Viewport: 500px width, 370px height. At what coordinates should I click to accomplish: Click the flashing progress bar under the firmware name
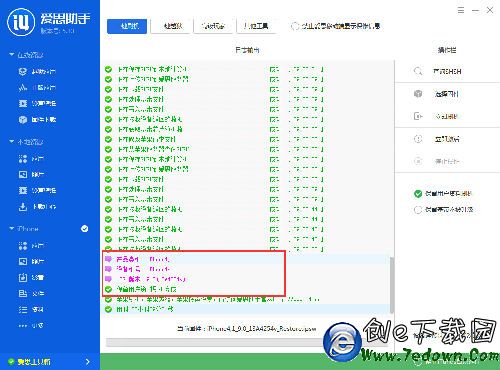pos(247,343)
